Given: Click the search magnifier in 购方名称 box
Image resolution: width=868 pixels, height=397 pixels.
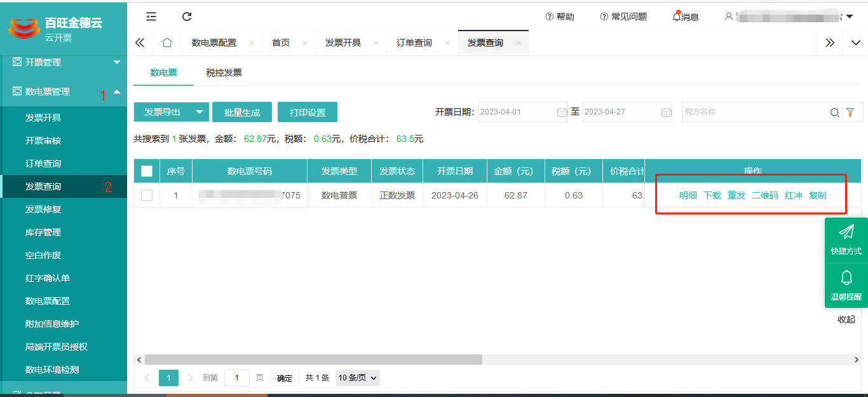Looking at the screenshot, I should (834, 113).
